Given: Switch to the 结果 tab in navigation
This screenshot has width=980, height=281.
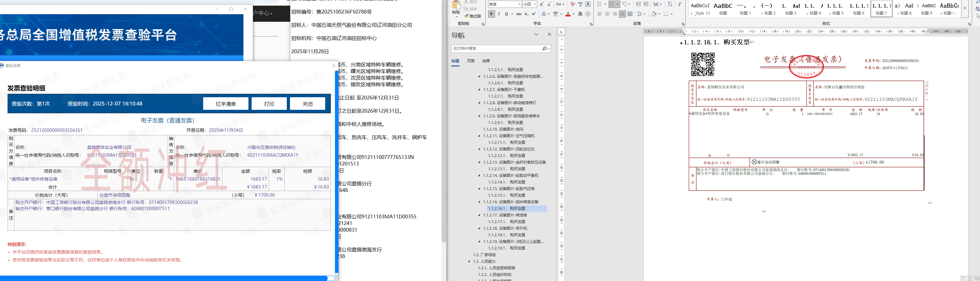Looking at the screenshot, I should [x=486, y=61].
